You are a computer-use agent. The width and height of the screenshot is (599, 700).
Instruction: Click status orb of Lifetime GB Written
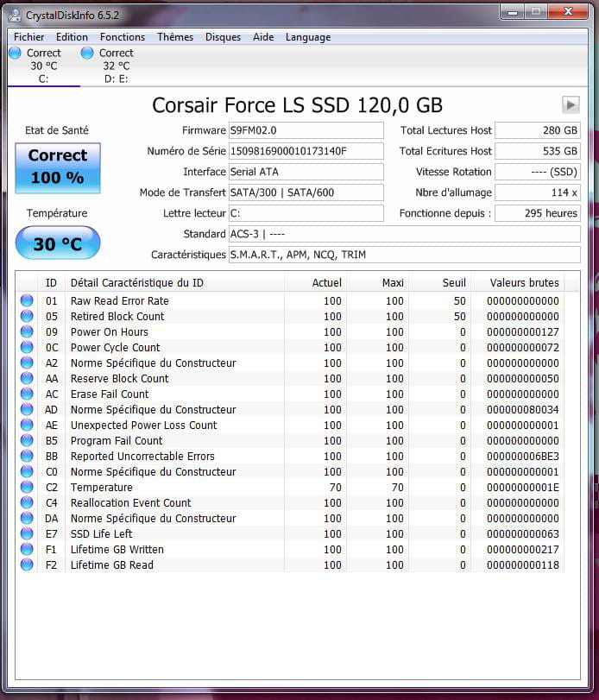27,549
